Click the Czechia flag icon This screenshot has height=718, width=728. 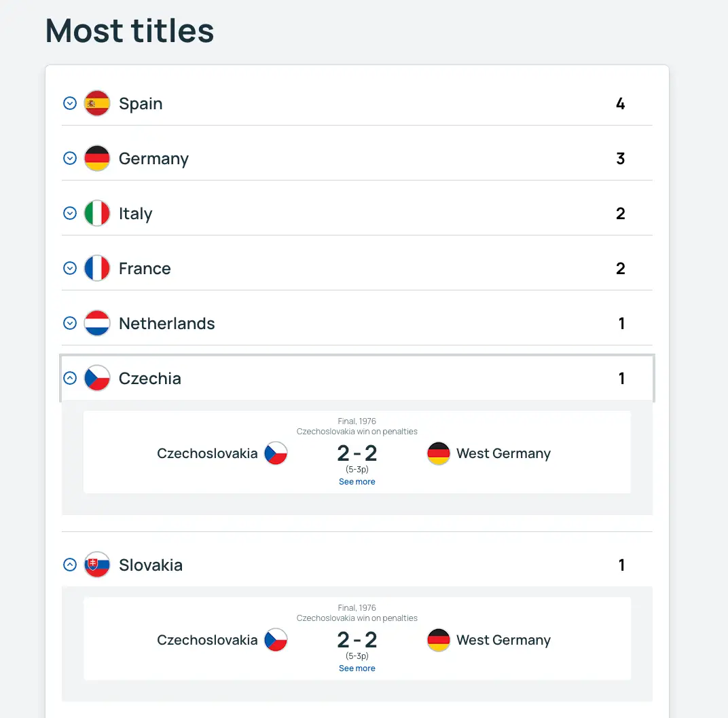click(97, 378)
